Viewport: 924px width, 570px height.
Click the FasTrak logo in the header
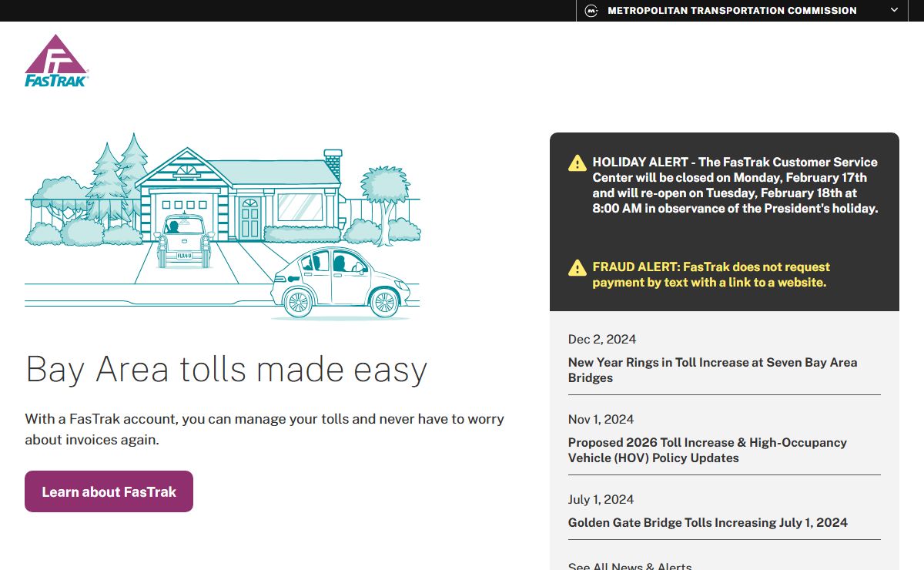point(57,60)
